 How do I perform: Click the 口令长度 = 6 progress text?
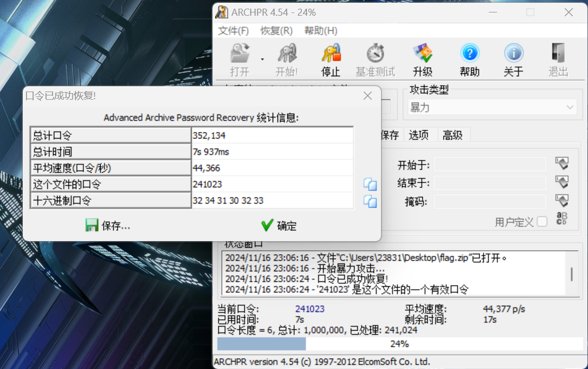tap(317, 330)
